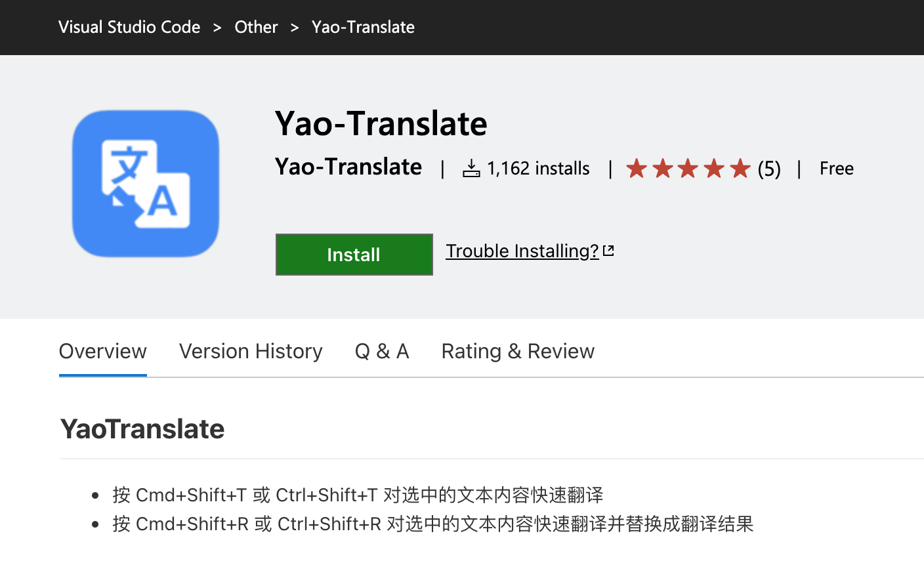924x563 pixels.
Task: Click the green Install button
Action: tap(354, 255)
